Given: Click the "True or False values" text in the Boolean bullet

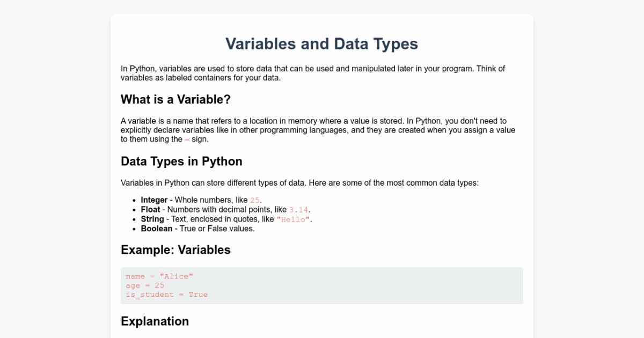Looking at the screenshot, I should click(x=217, y=229).
